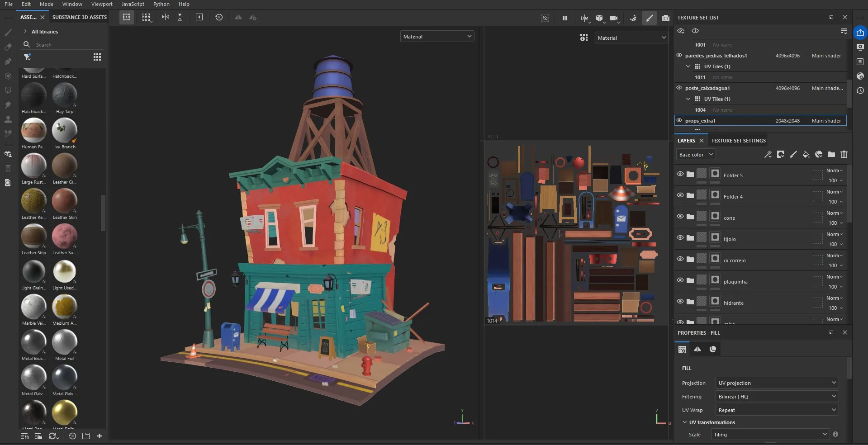Add smart material icon in Layers toolbar
868x445 pixels.
click(x=819, y=155)
